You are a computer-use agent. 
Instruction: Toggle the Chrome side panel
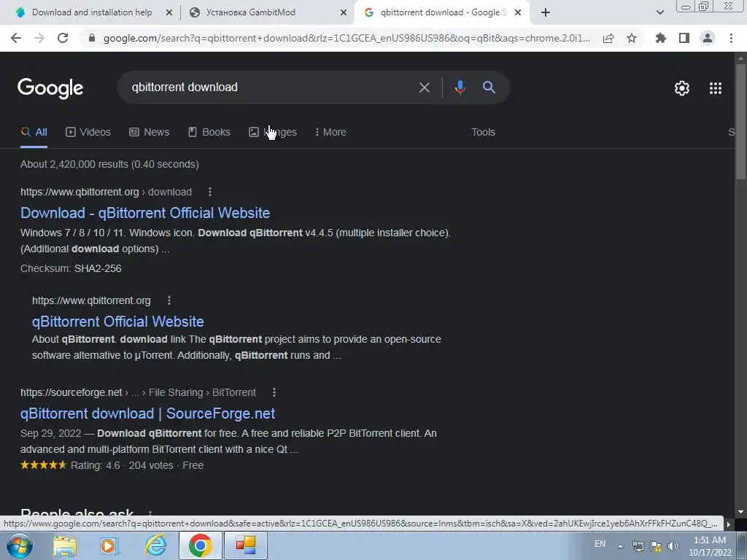(x=684, y=38)
